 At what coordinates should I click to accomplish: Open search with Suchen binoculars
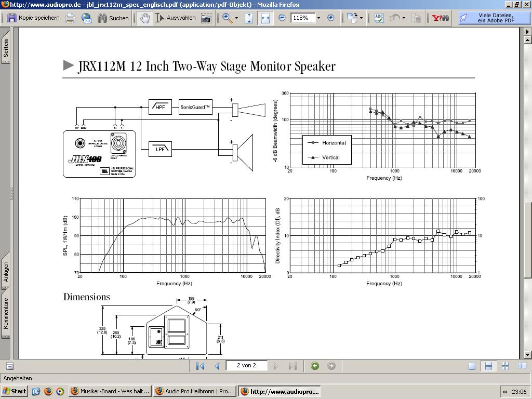click(x=113, y=18)
